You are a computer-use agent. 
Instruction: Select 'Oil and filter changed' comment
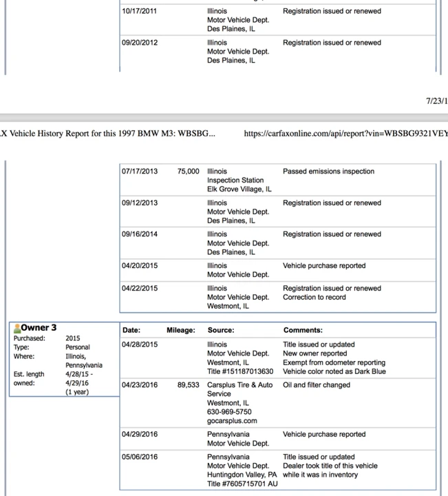pos(317,385)
